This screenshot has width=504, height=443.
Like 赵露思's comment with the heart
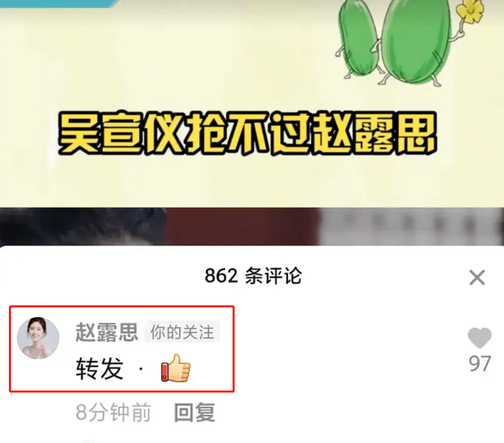tap(479, 338)
